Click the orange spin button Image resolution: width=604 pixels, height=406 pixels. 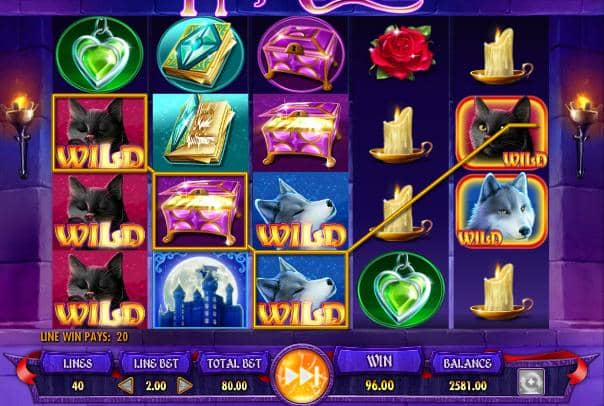(x=302, y=374)
